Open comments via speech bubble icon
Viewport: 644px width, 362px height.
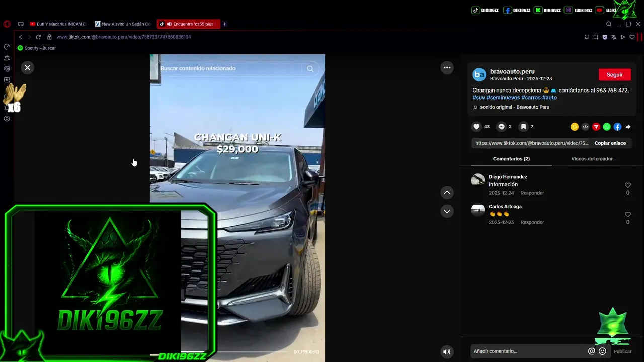tap(501, 127)
